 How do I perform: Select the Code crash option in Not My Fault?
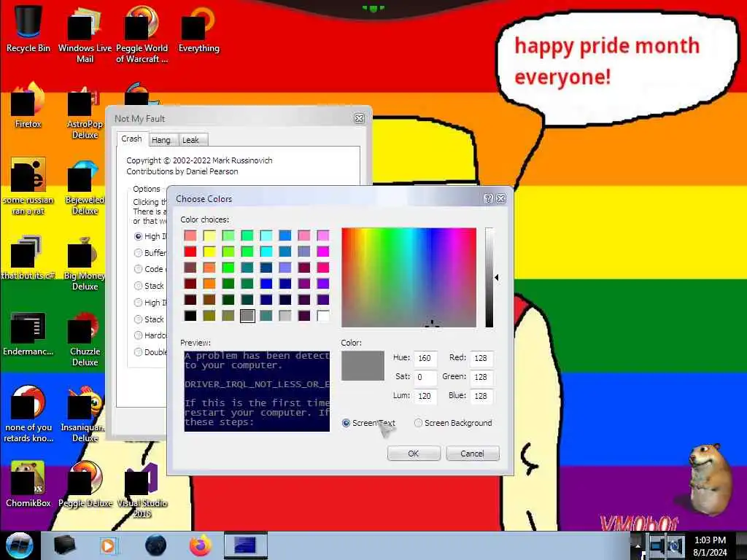coord(138,269)
